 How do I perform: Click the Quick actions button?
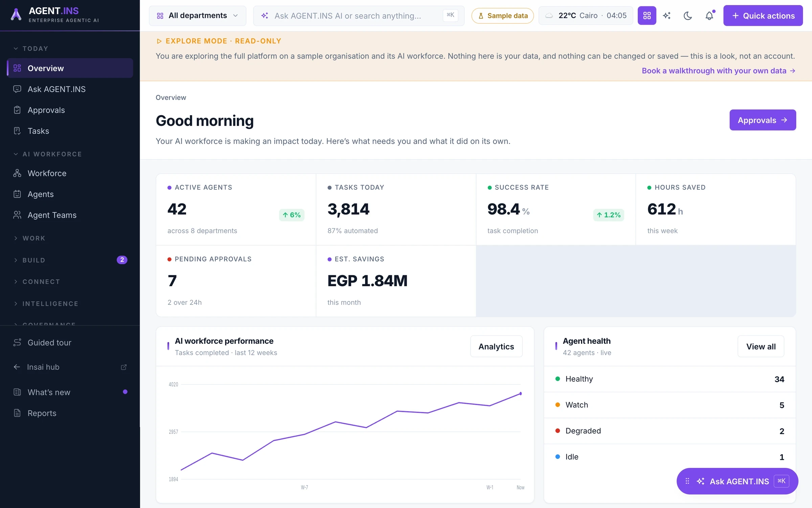[763, 16]
